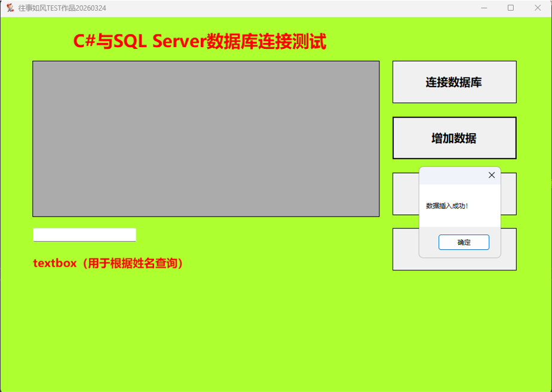Click the app icon in the title bar

click(10, 8)
